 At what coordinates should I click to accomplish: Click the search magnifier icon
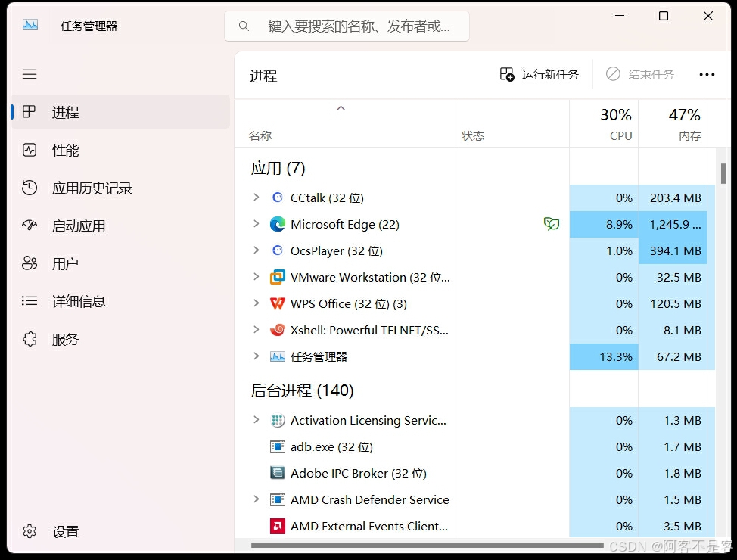pyautogui.click(x=244, y=26)
